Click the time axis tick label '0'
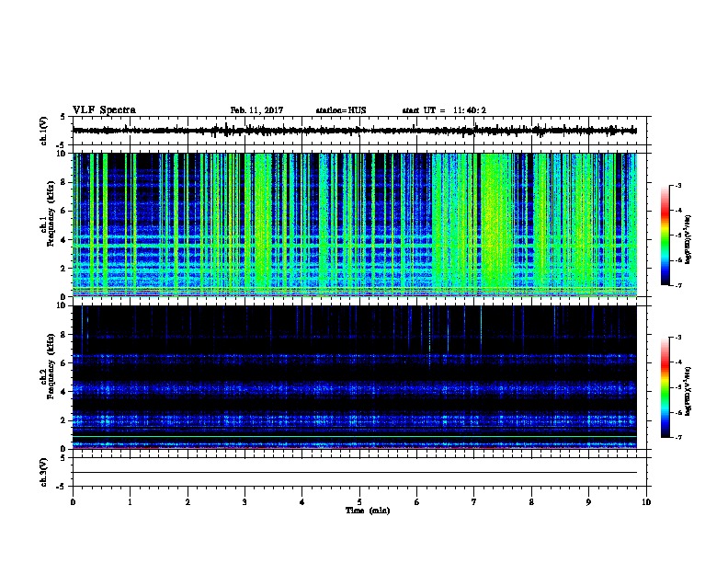This screenshot has width=728, height=563. point(73,502)
